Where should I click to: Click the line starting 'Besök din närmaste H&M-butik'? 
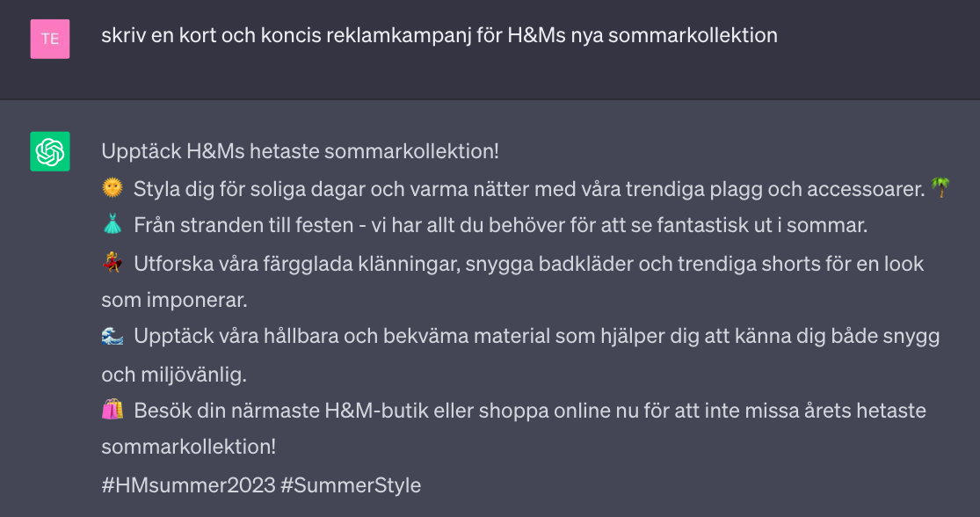[529, 411]
